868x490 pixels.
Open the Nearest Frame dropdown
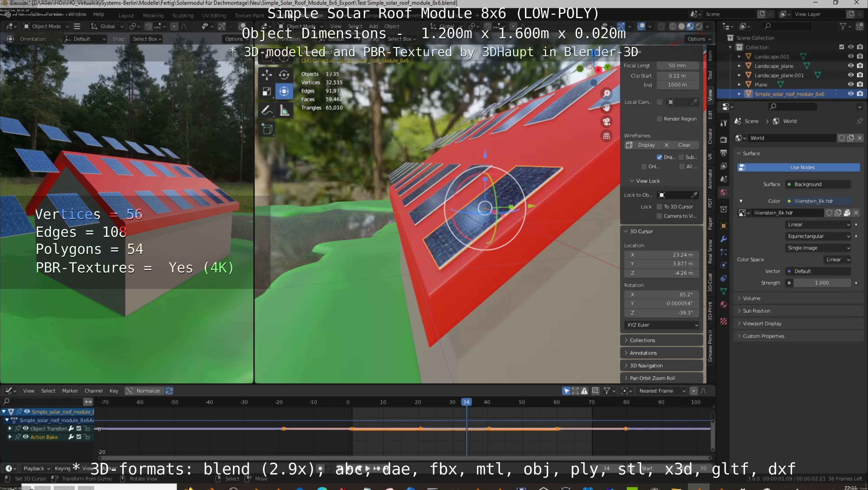click(662, 391)
